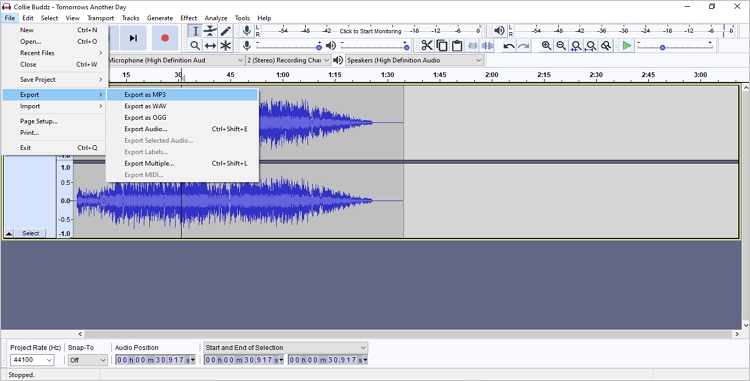Click the horizontal scrollbar right arrow

point(737,334)
